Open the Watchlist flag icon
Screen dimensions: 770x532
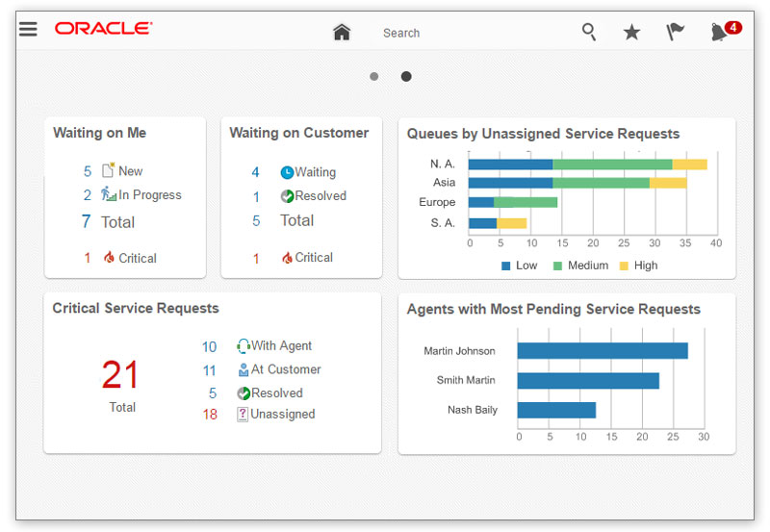click(x=675, y=32)
